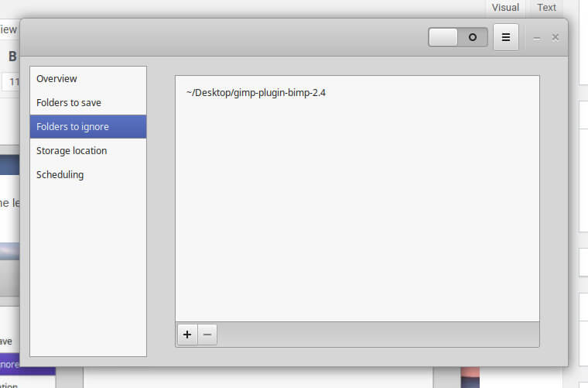Close the backup settings window

click(x=556, y=37)
